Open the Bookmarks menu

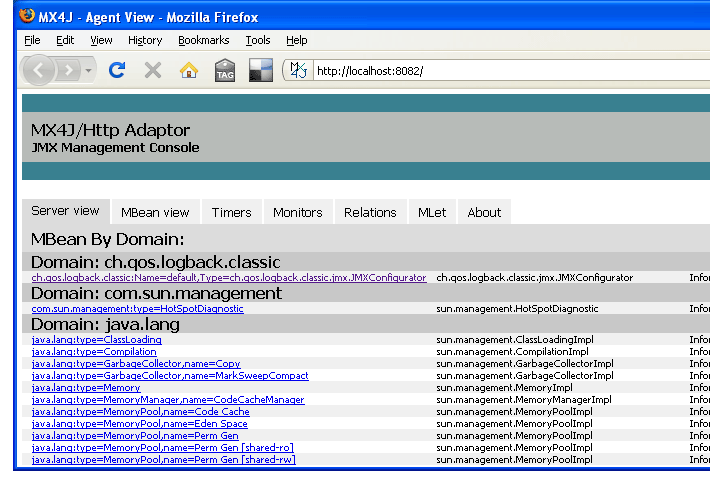pyautogui.click(x=204, y=40)
